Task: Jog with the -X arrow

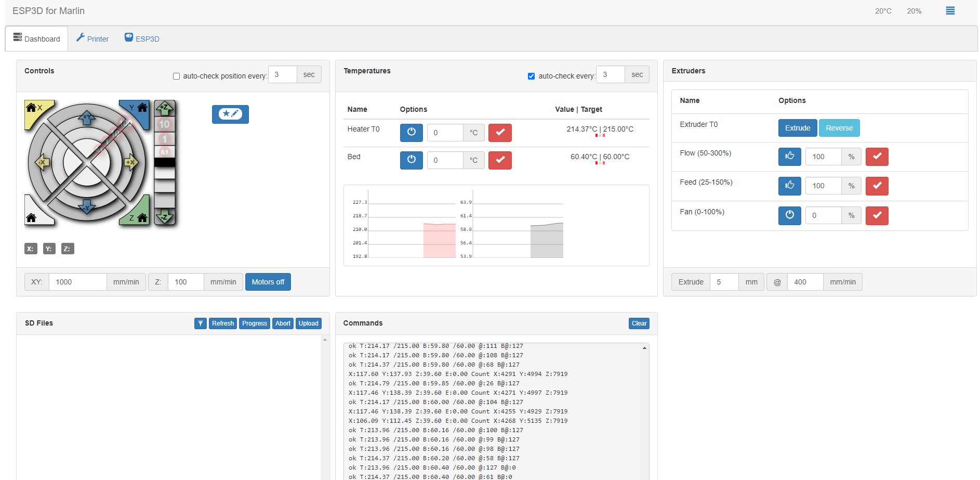Action: [42, 162]
